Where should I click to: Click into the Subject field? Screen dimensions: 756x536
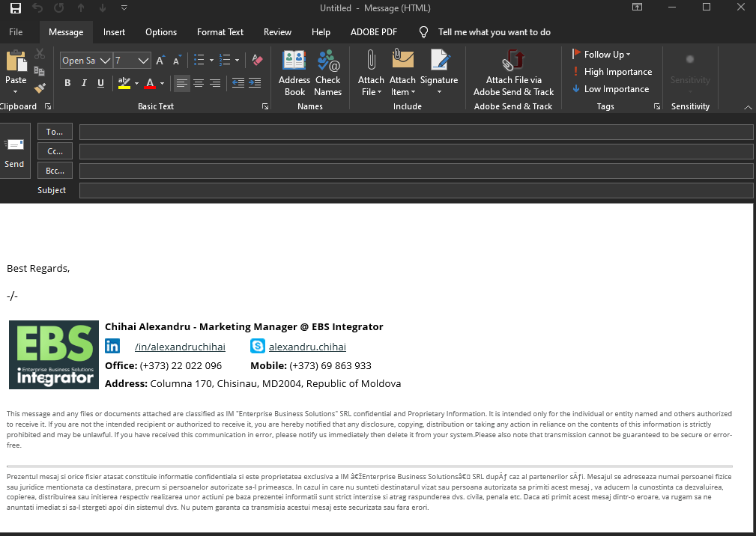pos(416,190)
